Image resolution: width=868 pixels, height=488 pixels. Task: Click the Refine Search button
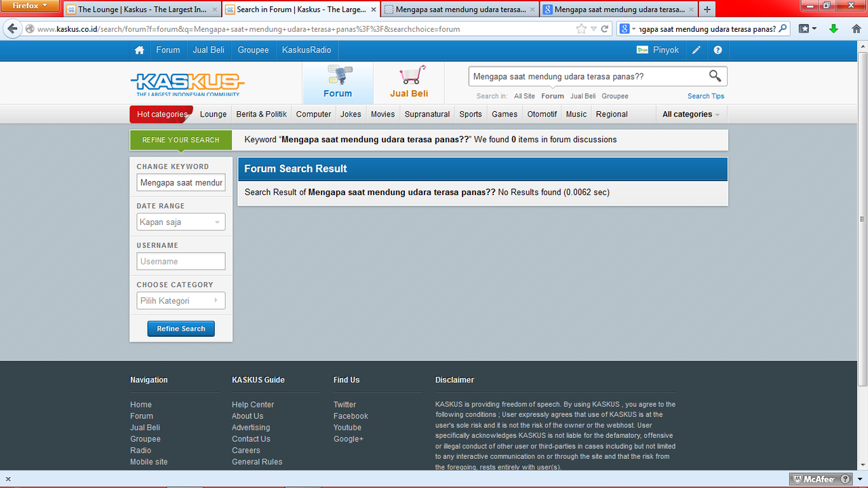[181, 329]
